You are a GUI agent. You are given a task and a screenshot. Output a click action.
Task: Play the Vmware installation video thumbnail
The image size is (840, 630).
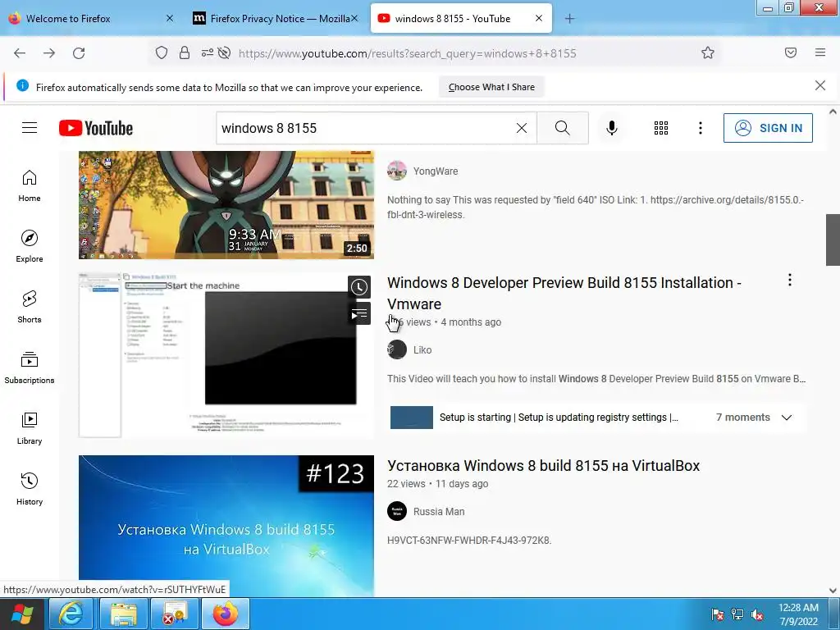pos(226,355)
